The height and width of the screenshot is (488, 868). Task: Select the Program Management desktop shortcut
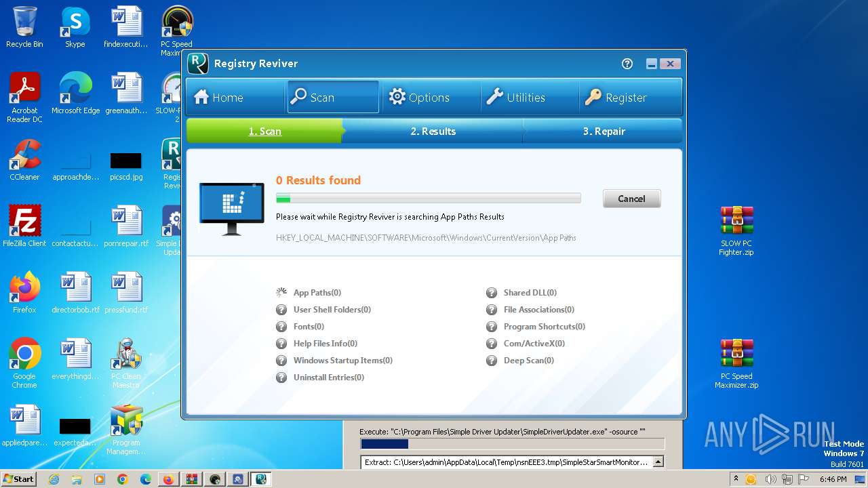coord(126,430)
